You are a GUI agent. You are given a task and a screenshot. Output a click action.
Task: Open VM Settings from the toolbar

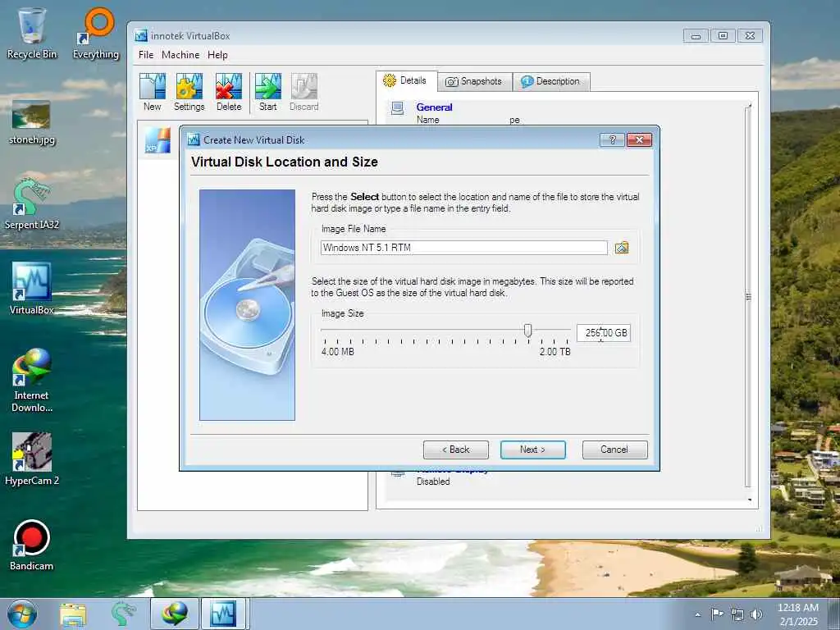[x=189, y=92]
